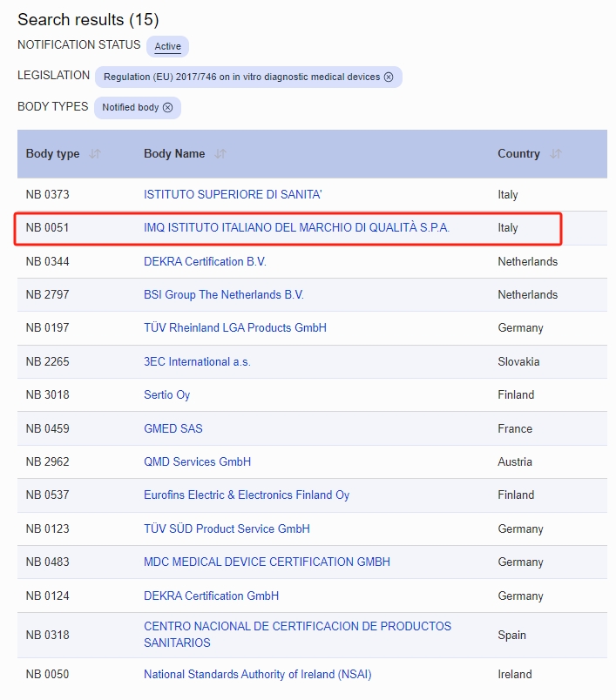Select the NB 0373 cell
616x700 pixels.
(47, 195)
